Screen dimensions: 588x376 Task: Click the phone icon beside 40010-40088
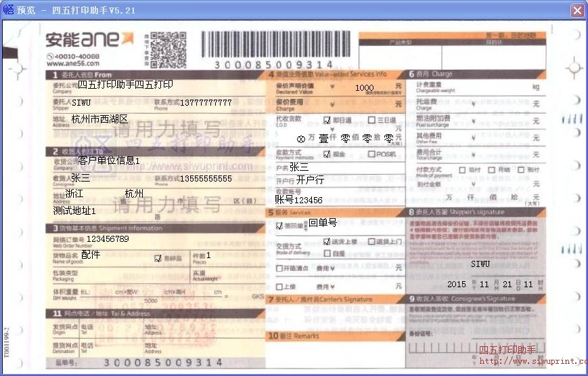50,56
